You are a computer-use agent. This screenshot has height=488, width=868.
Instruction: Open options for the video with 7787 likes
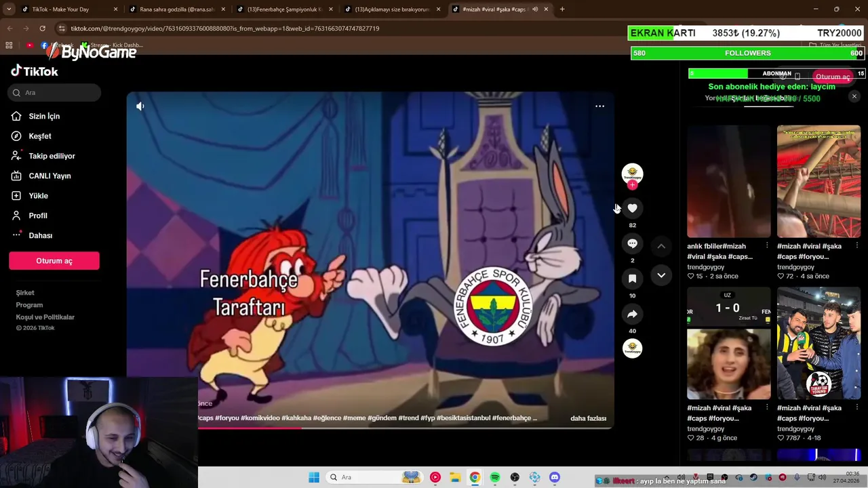coord(856,407)
